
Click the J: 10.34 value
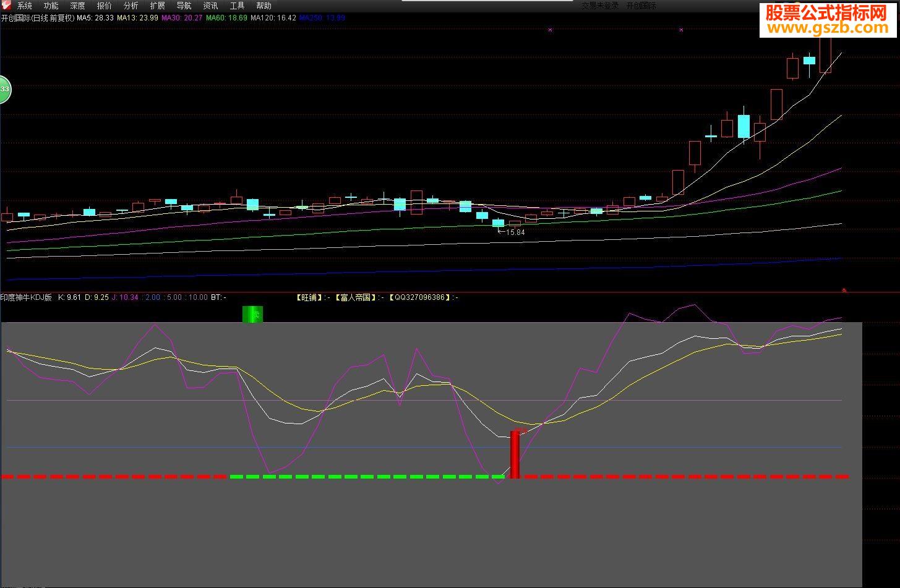(125, 297)
